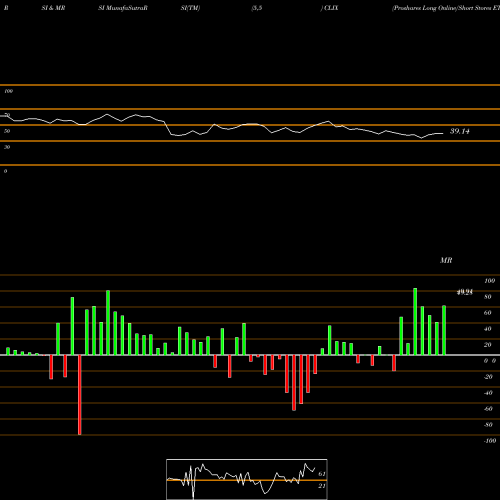Open the mini overview chart thumbnail at the bottom
This screenshot has width=500, height=500.
247,479
